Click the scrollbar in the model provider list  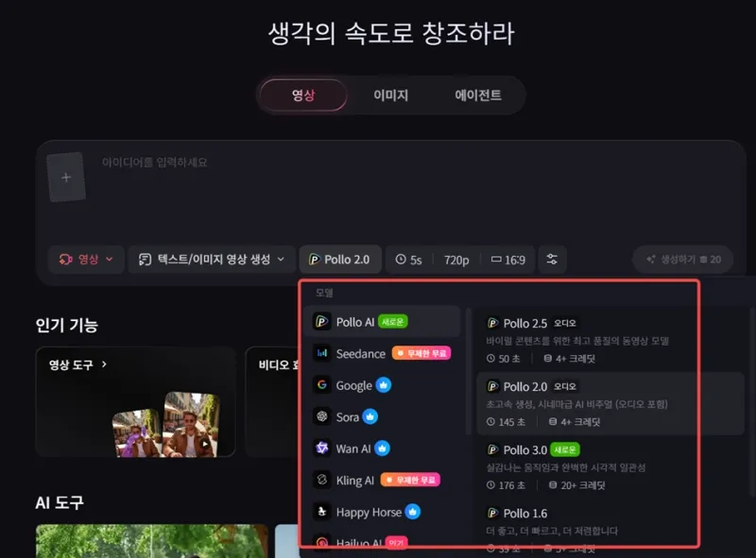pyautogui.click(x=469, y=371)
